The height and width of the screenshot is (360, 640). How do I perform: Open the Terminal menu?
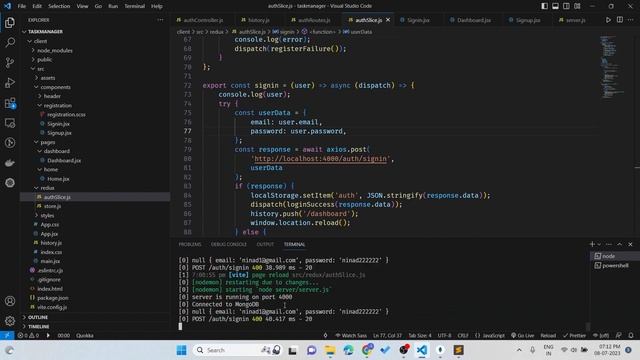tap(134, 6)
